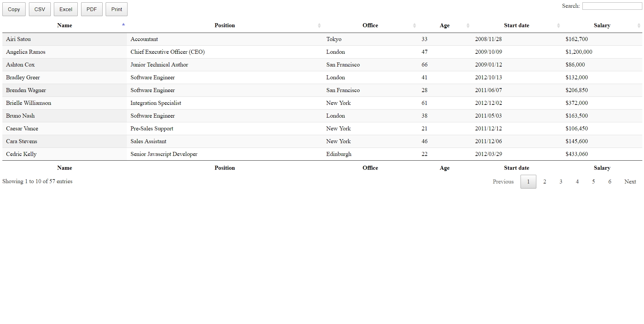Screen dimensions: 644x324
Task: Click the Position column sort arrows
Action: coord(319,26)
